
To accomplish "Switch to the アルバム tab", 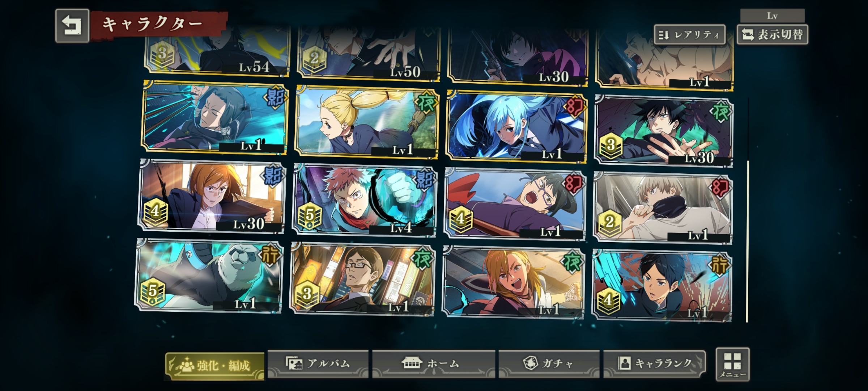I will pyautogui.click(x=318, y=363).
